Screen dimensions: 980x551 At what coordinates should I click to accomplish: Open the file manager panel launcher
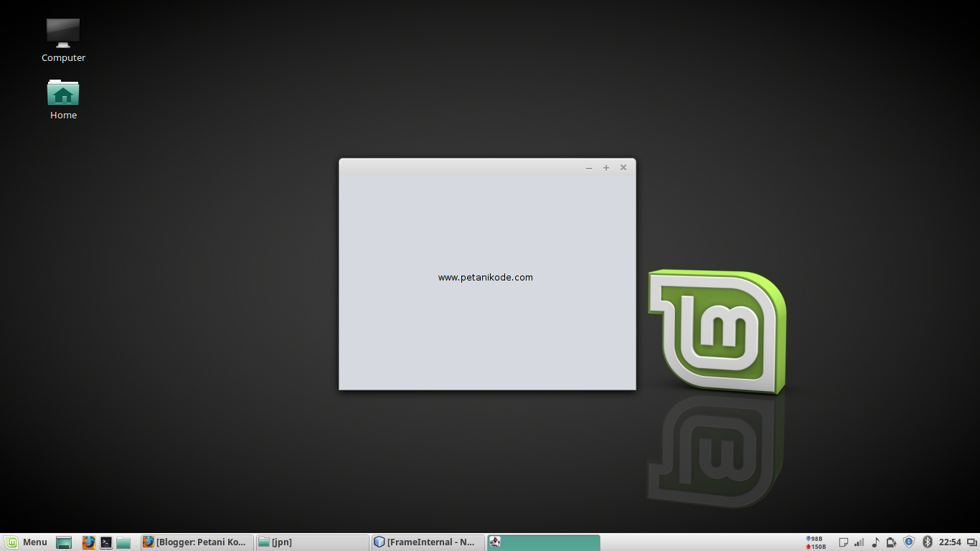tap(123, 542)
